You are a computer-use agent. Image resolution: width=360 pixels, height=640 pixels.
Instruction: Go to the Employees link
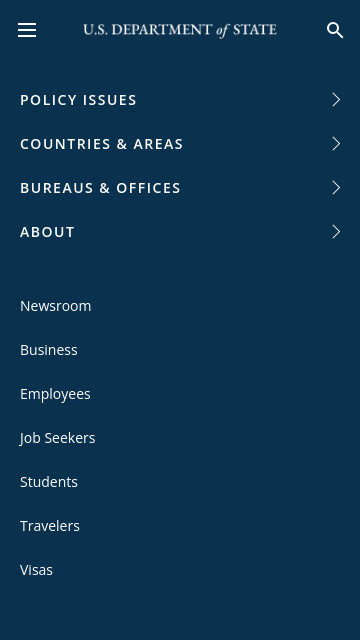(55, 394)
